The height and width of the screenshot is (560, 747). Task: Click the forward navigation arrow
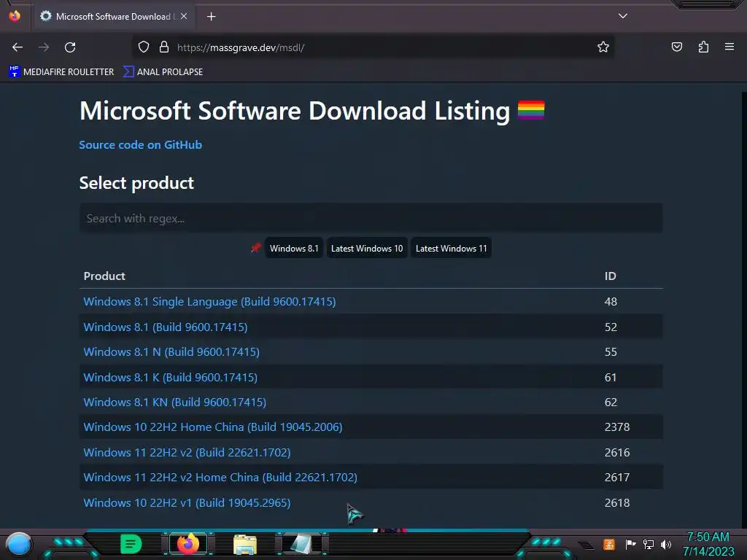[x=44, y=47]
